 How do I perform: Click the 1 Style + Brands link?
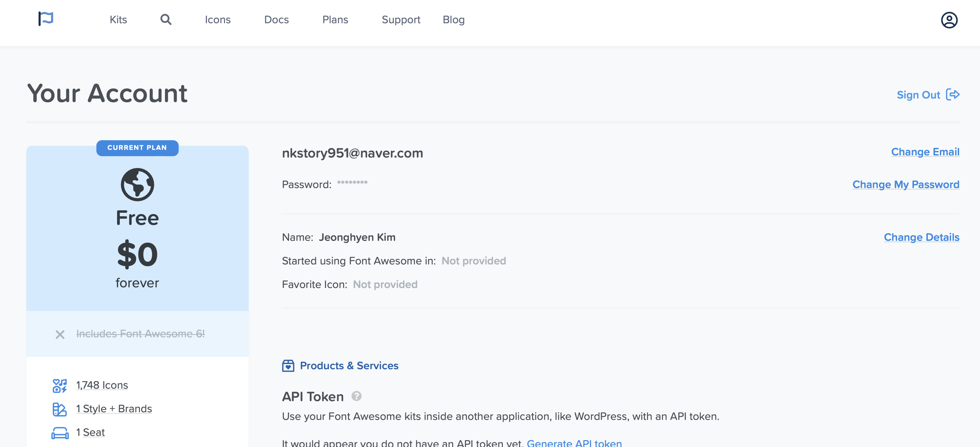click(114, 408)
